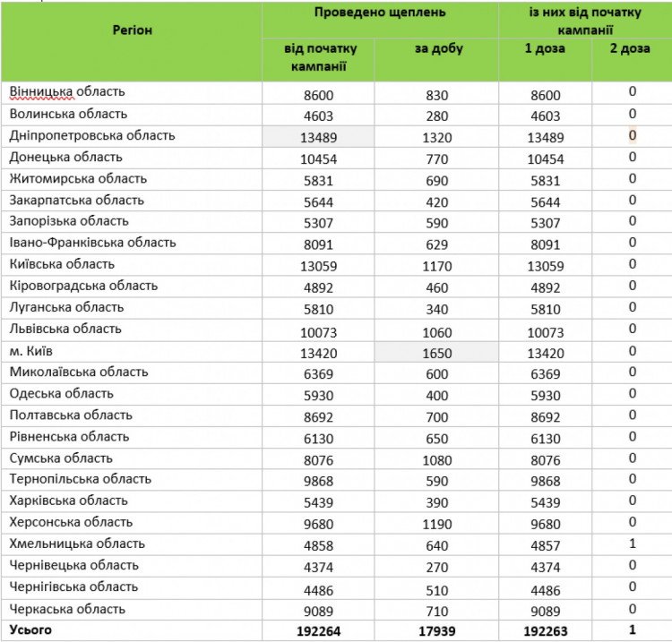Click the daily value 1080
Viewport: 672px width, 642px height.
point(436,460)
